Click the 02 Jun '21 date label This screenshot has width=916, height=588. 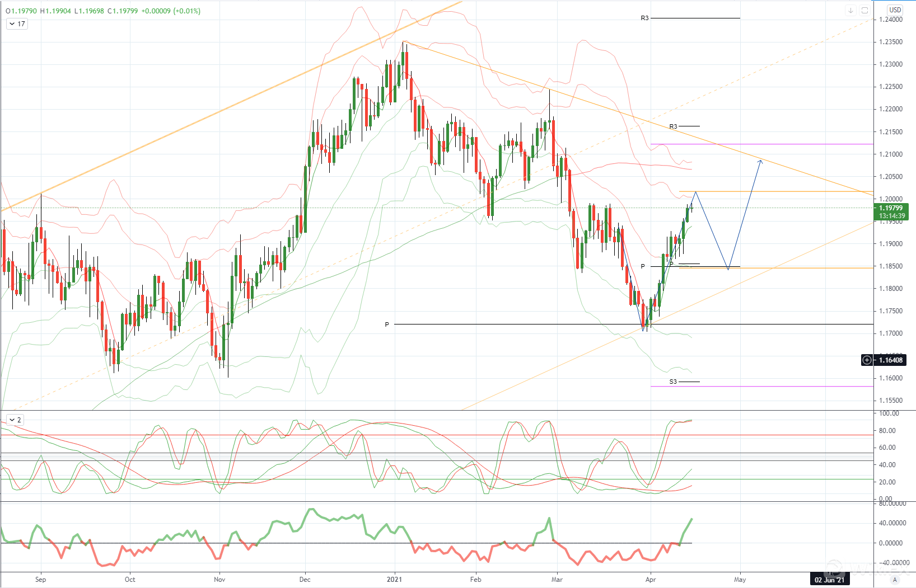pos(829,580)
